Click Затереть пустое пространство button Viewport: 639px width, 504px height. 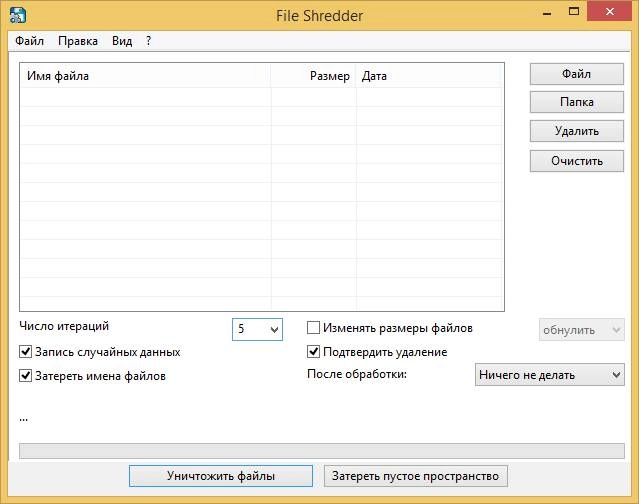tap(416, 476)
